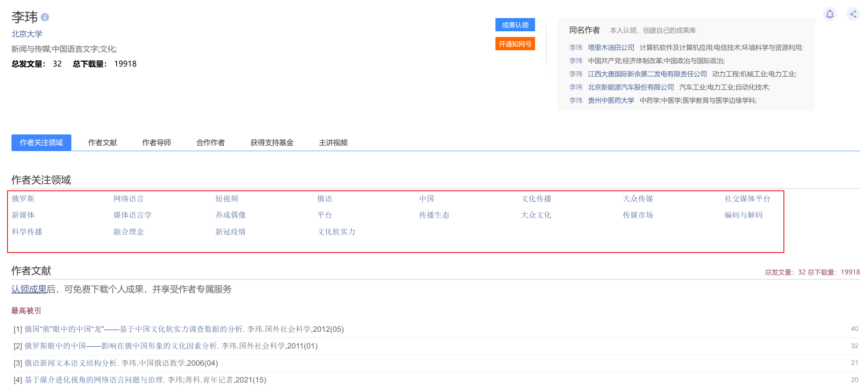This screenshot has height=386, width=868.
Task: Open 贵州中医药大学 link
Action: 611,100
